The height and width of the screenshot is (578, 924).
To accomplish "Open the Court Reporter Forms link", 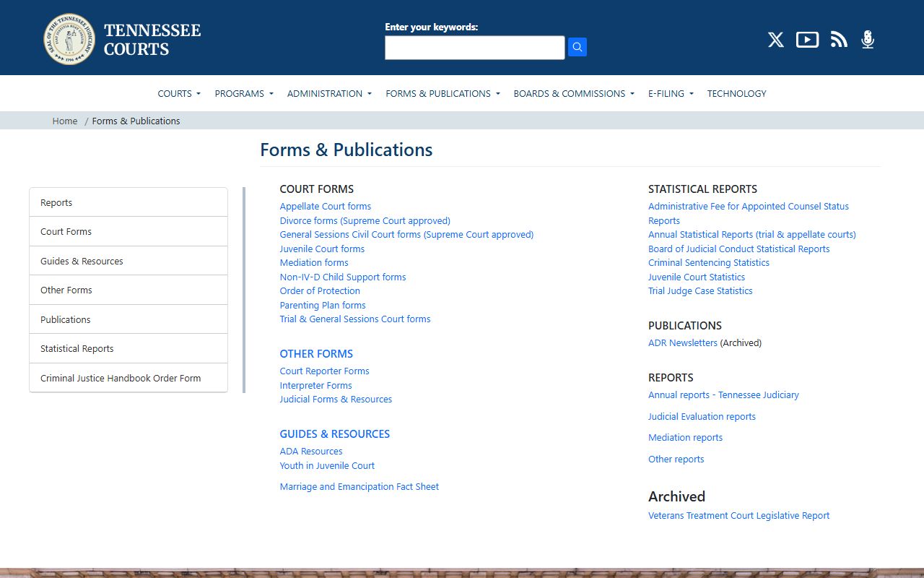I will (325, 371).
